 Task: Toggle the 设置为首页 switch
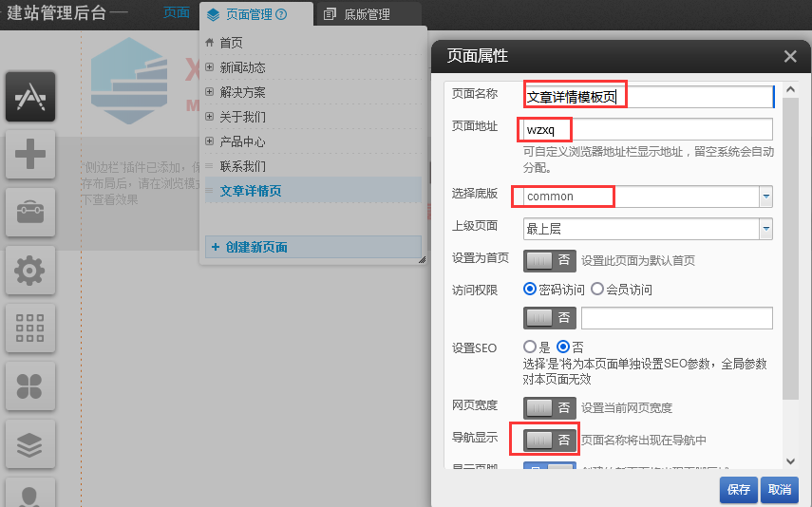click(x=550, y=260)
